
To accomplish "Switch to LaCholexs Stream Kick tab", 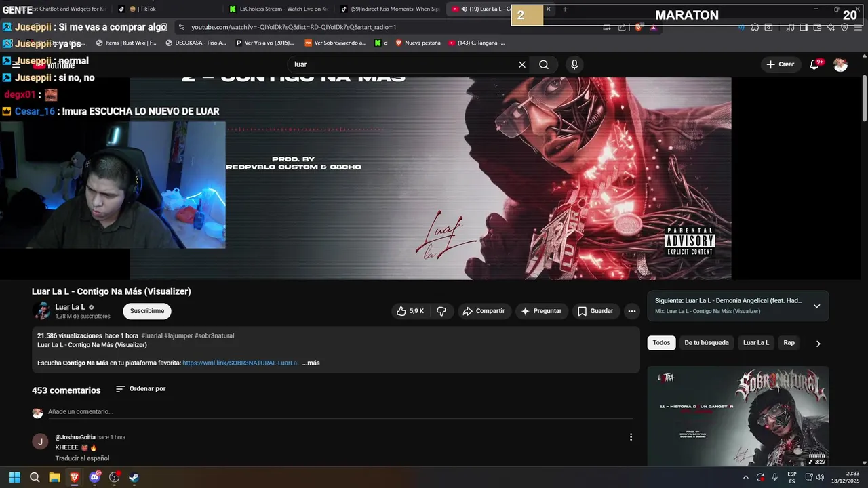I will (278, 9).
